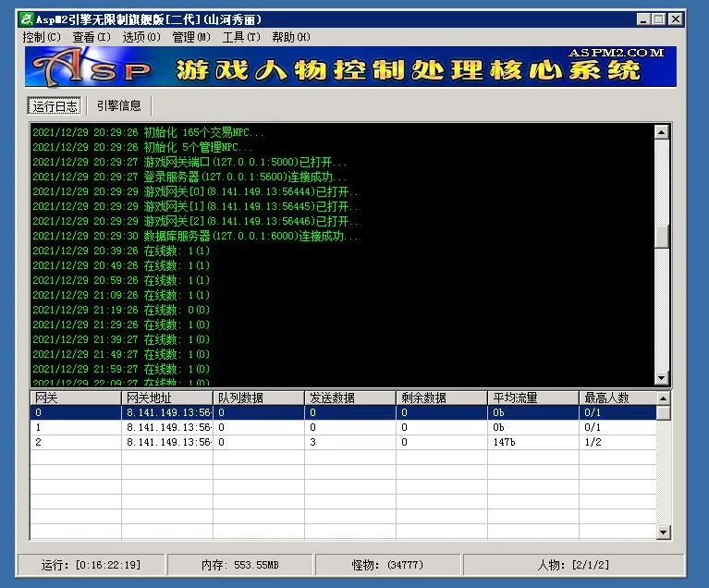
Task: Click the 21:59:27 在线数 log line
Action: 121,369
